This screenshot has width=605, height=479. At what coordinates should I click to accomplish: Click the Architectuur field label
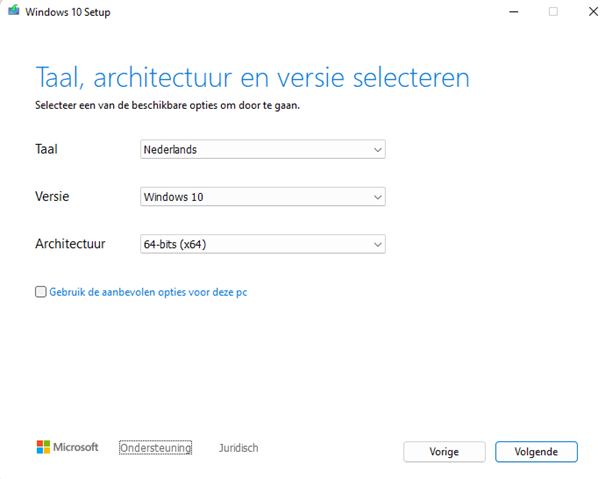(x=70, y=244)
